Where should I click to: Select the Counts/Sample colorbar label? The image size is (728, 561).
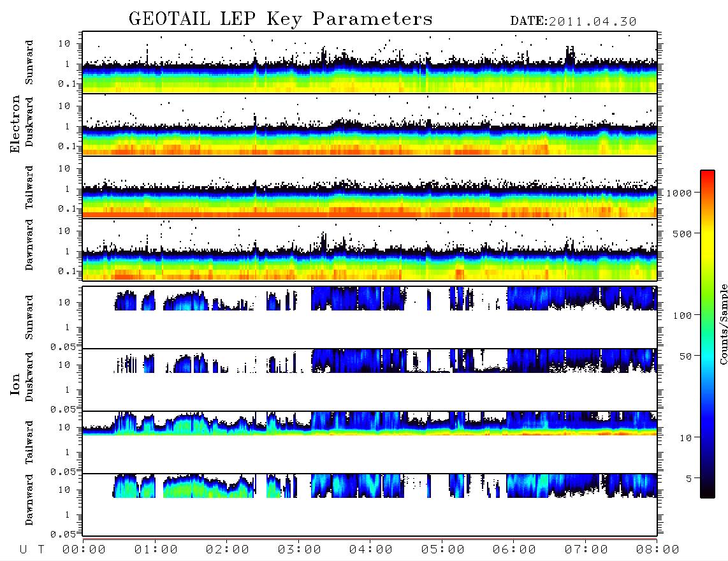[x=723, y=324]
